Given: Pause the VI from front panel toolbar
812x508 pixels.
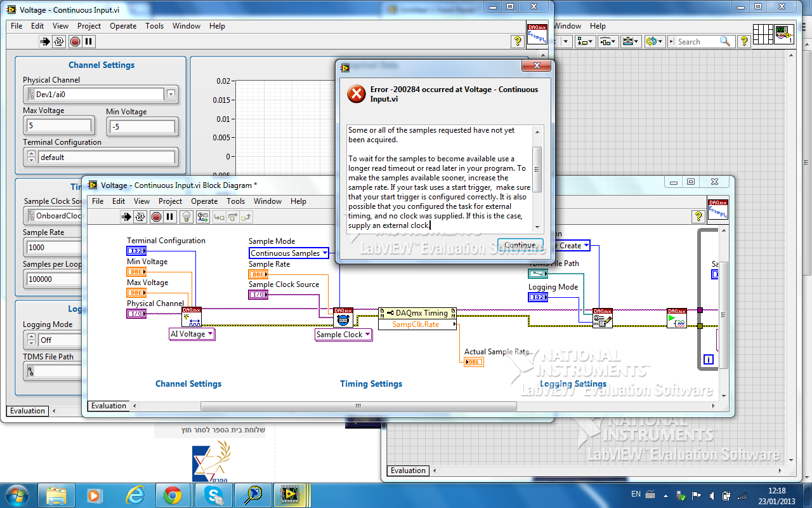Looking at the screenshot, I should coord(89,41).
